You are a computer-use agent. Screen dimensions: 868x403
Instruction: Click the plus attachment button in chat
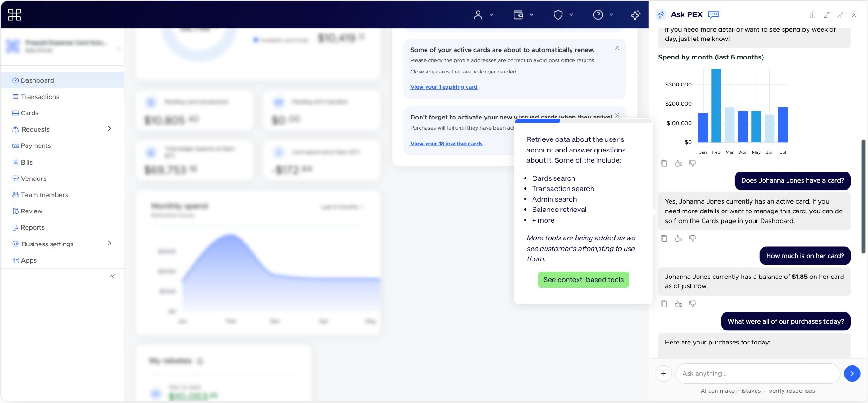pyautogui.click(x=664, y=373)
